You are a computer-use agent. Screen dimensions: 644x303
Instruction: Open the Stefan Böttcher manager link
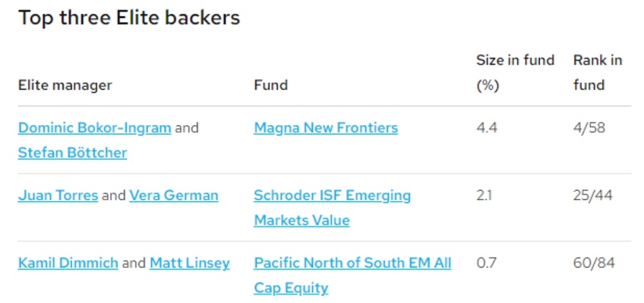[x=72, y=153]
